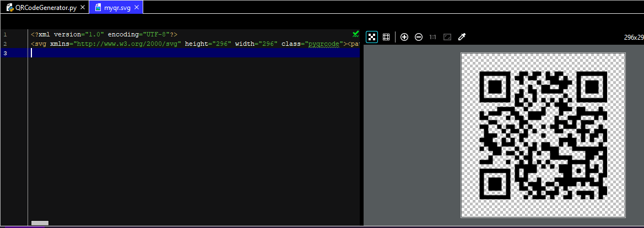The height and width of the screenshot is (228, 644).
Task: Activate the color picker eyedropper
Action: tap(462, 37)
